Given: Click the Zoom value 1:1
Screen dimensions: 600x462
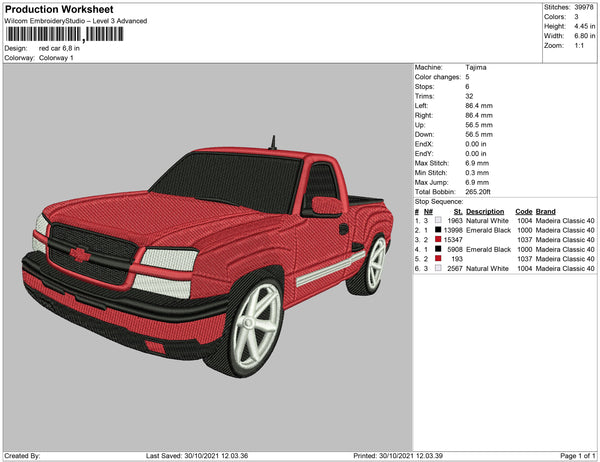Looking at the screenshot, I should tap(579, 46).
